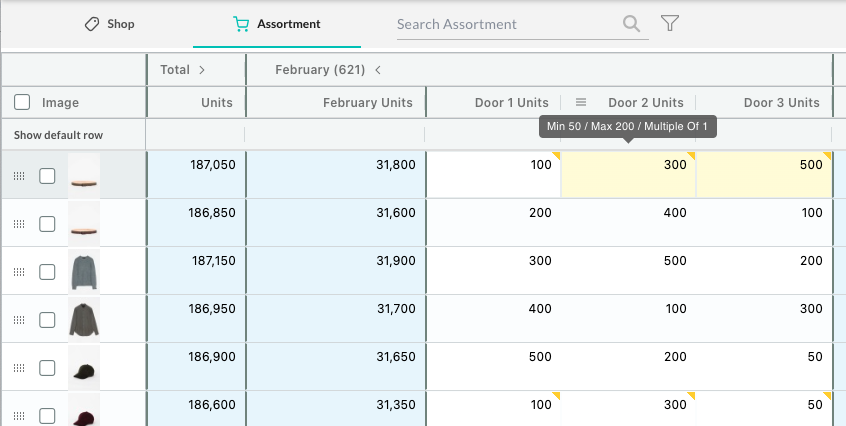Click the search magnifier icon
Image resolution: width=846 pixels, height=426 pixels.
[x=631, y=24]
